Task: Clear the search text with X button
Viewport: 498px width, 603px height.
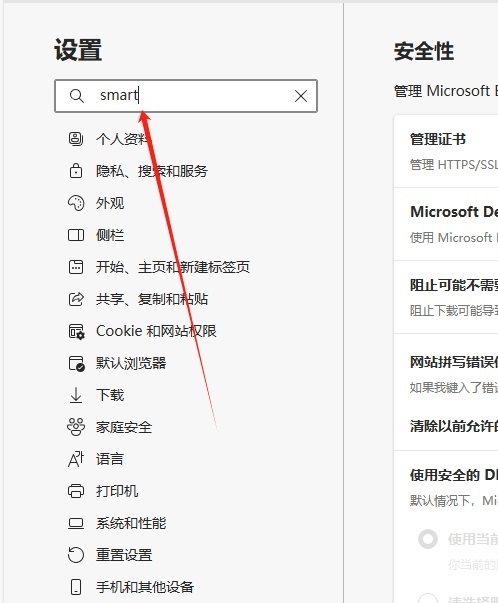Action: pos(301,96)
